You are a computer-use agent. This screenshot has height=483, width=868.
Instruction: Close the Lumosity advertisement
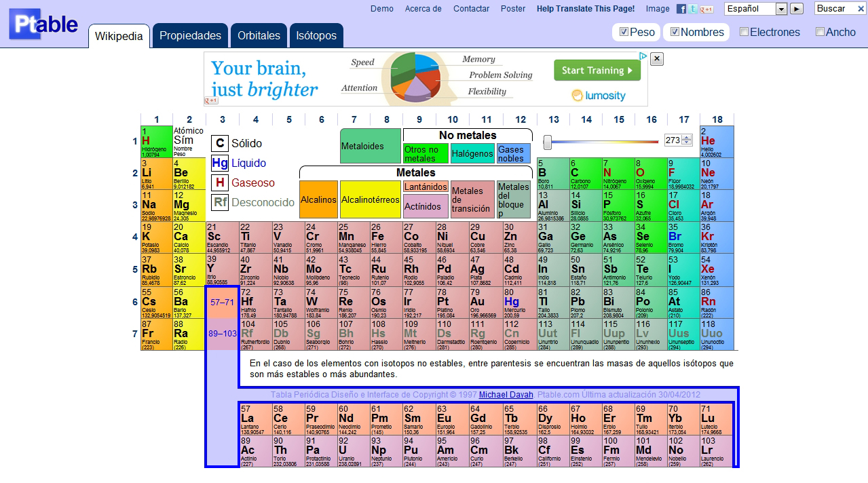[656, 59]
